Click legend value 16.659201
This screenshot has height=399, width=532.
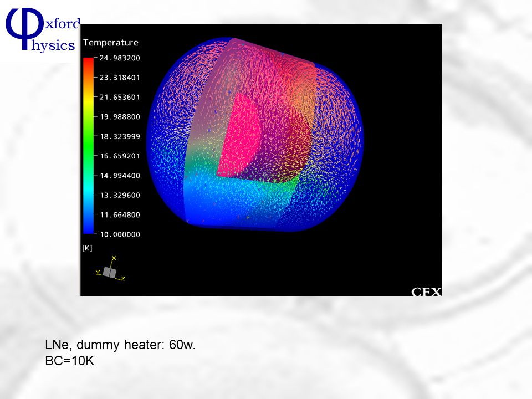pos(120,156)
